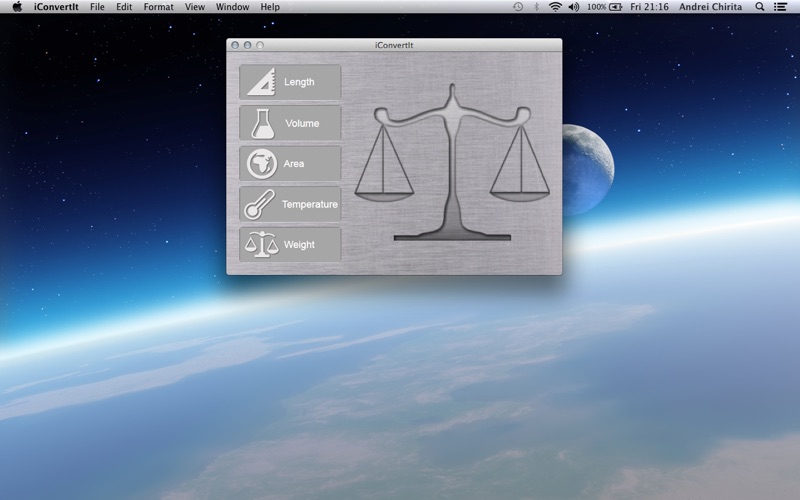This screenshot has height=500, width=800.
Task: Open the File menu
Action: pos(97,7)
